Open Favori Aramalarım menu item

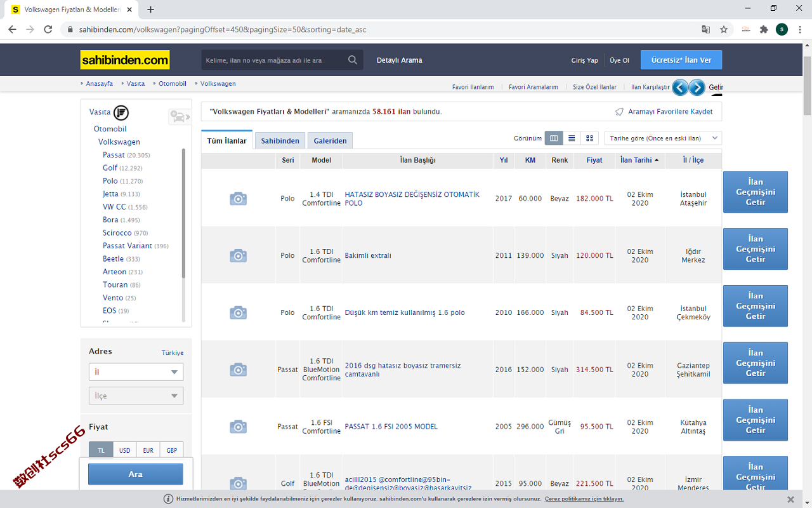point(533,87)
